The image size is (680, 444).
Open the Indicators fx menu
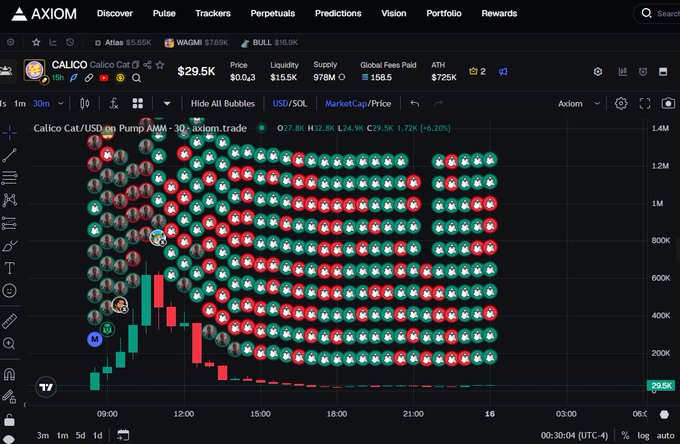114,104
